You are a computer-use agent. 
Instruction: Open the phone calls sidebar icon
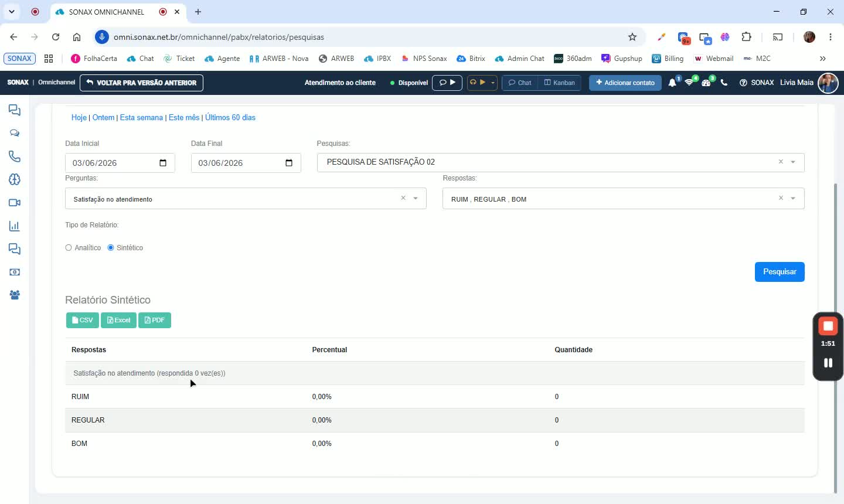click(15, 156)
